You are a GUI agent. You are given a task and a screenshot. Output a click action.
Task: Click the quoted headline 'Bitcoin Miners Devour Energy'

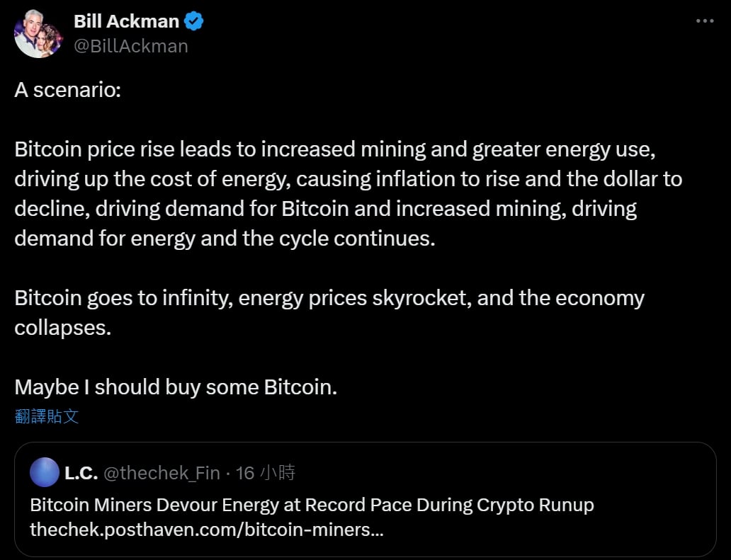pyautogui.click(x=312, y=505)
